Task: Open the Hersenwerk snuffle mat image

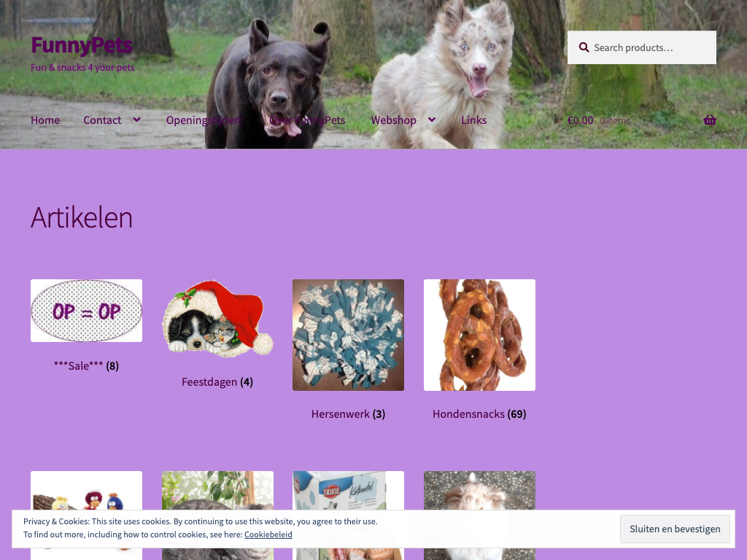Action: (x=348, y=335)
